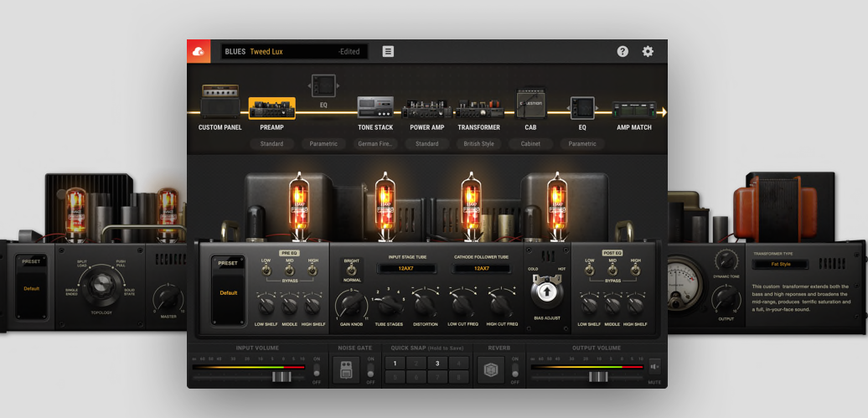The image size is (868, 418).
Task: Click right arrow of EQ after Cab
Action: (598, 108)
